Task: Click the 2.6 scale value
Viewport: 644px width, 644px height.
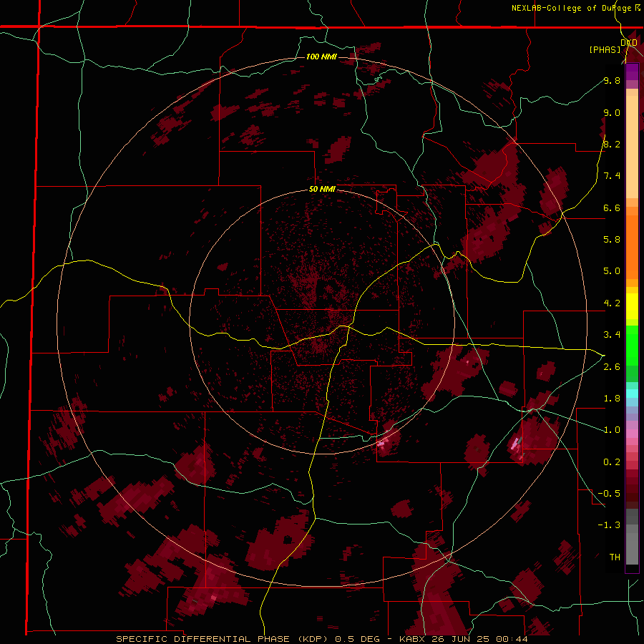Action: (612, 367)
